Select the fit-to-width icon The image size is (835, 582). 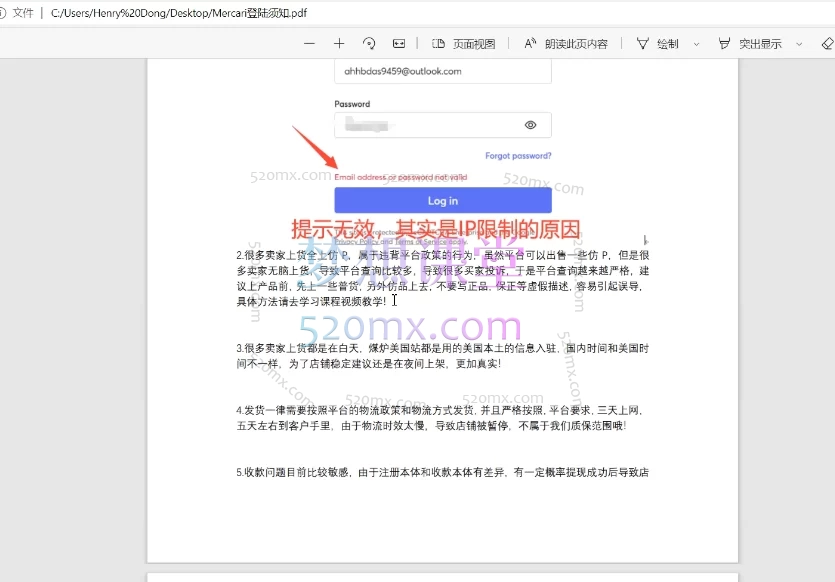click(398, 43)
